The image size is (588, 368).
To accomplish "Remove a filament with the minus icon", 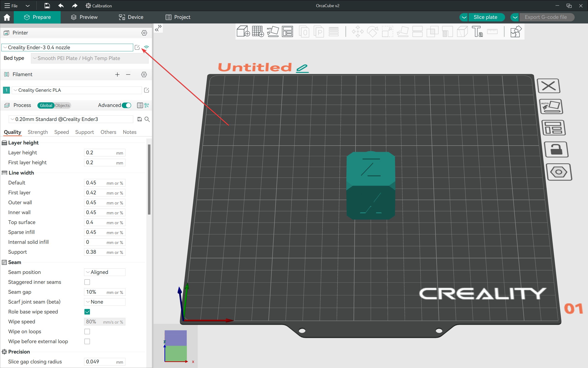I will coord(128,75).
